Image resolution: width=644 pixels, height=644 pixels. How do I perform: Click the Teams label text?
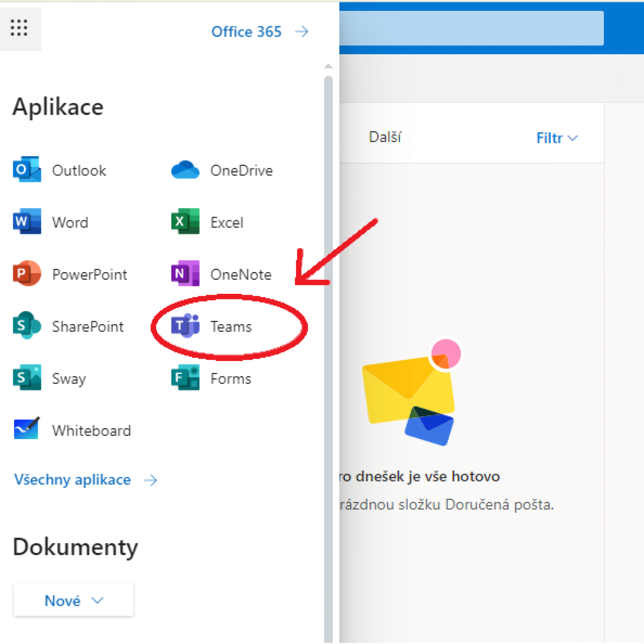[x=231, y=326]
